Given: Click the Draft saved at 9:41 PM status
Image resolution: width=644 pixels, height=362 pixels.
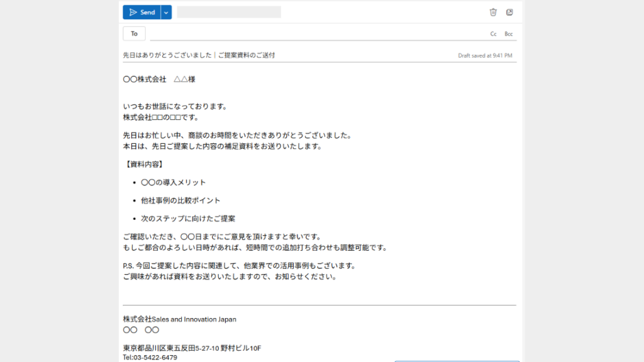Looking at the screenshot, I should 485,55.
